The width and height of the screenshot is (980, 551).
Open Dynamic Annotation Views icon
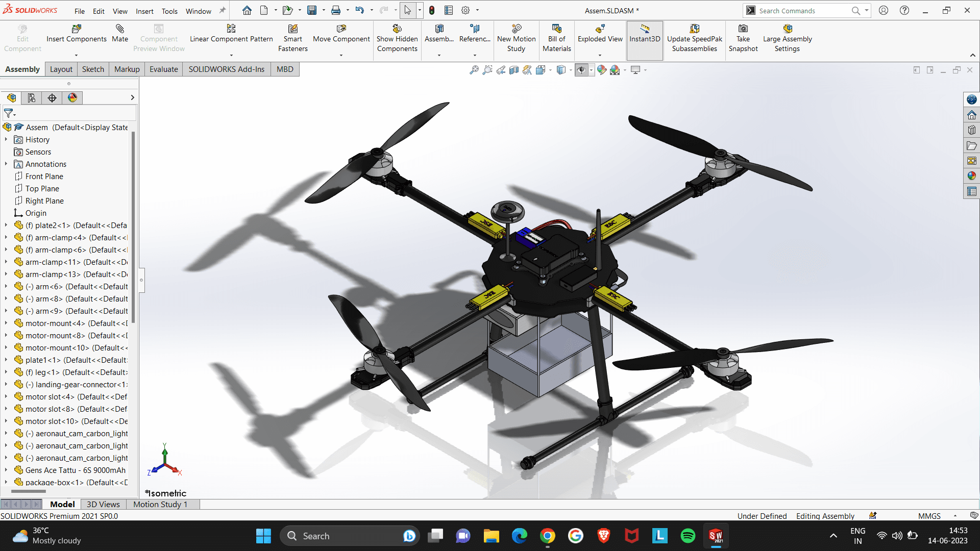527,70
